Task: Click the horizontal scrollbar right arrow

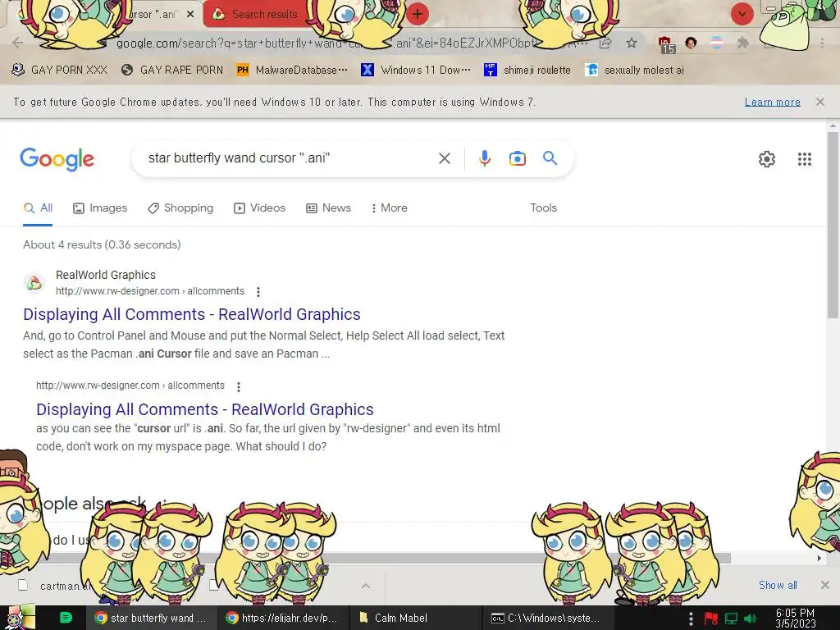Action: pyautogui.click(x=819, y=558)
